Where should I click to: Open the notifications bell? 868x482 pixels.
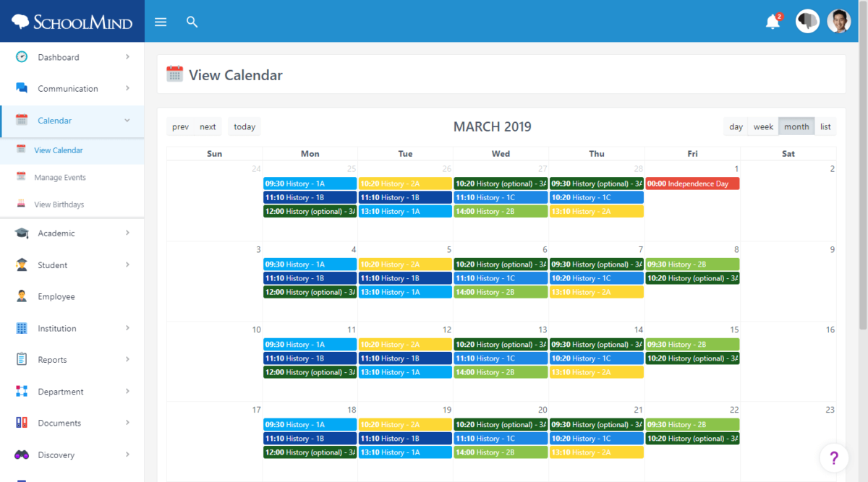click(x=773, y=22)
